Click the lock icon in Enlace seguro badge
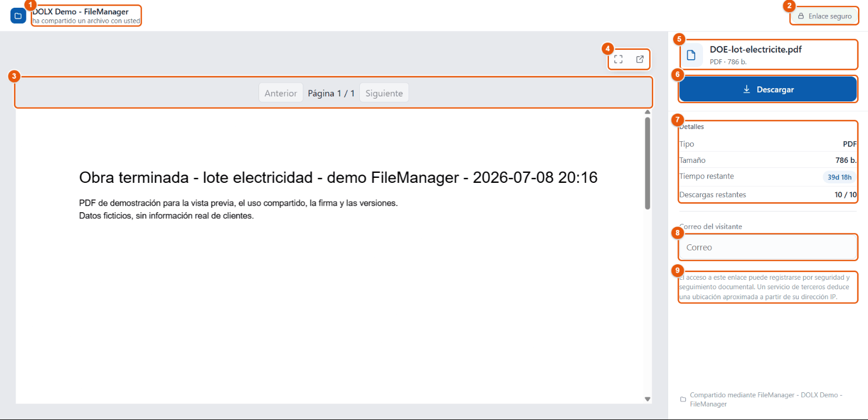Viewport: 868px width, 420px height. (800, 17)
